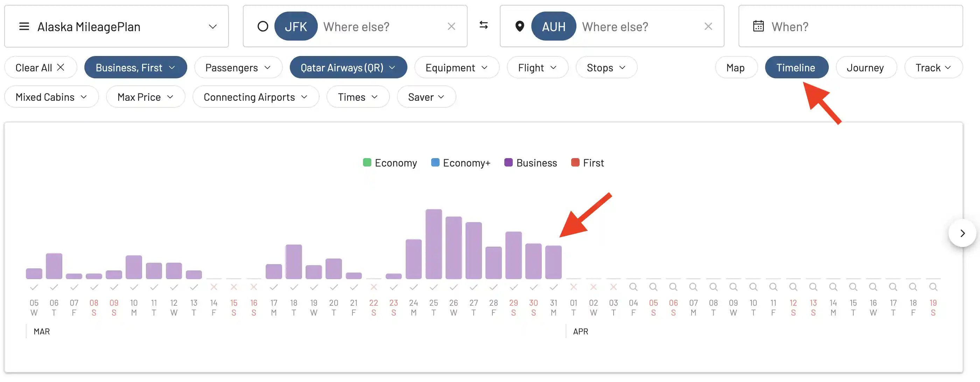Clear the origin airport field with X
This screenshot has width=980, height=382.
pyautogui.click(x=451, y=27)
